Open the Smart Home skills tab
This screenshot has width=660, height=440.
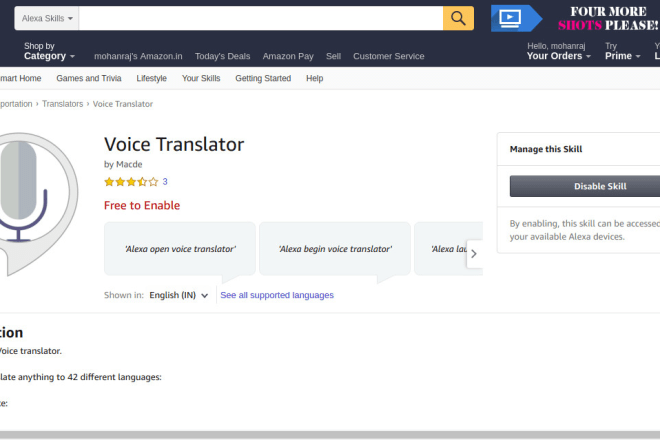click(x=20, y=78)
